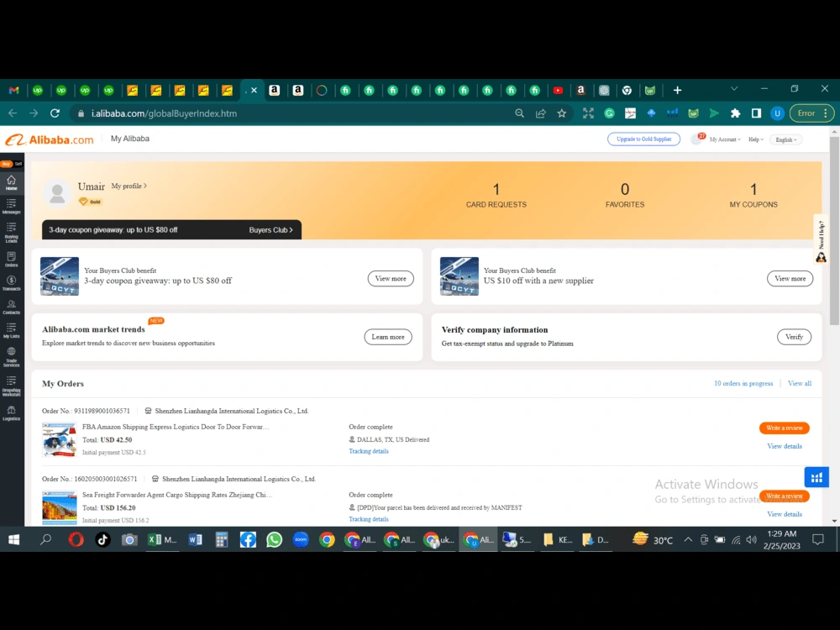This screenshot has height=630, width=840.
Task: Switch sidebar mode to Sell
Action: [18, 164]
